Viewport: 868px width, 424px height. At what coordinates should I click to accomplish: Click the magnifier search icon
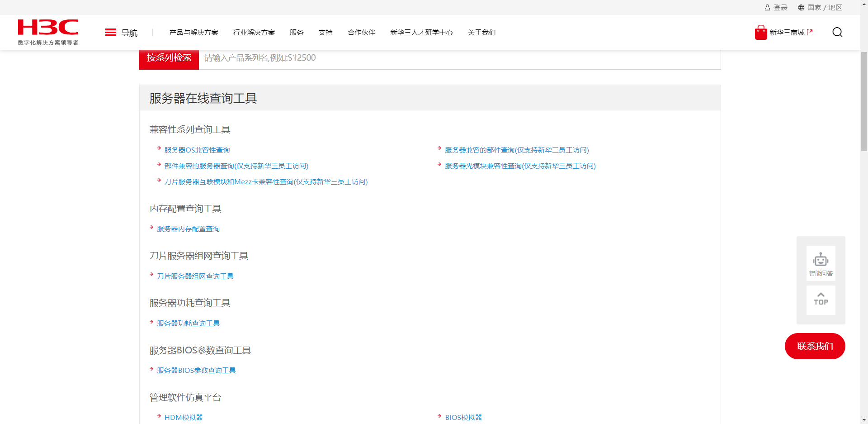tap(837, 32)
